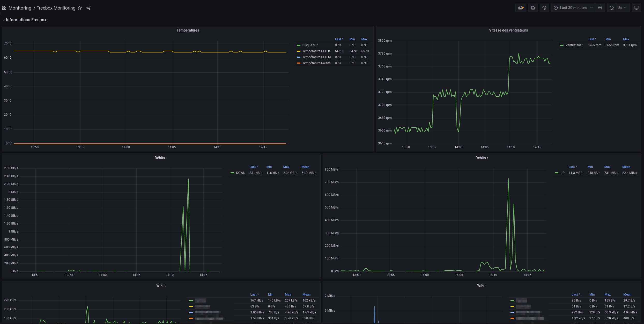Refresh dashboard with circular arrows icon
This screenshot has height=324, width=644.
tap(611, 8)
